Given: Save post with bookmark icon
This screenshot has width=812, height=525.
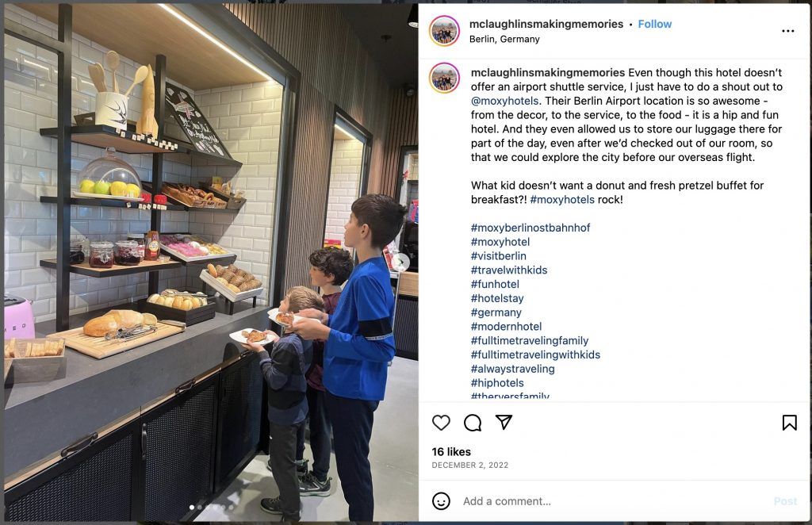Looking at the screenshot, I should (789, 423).
